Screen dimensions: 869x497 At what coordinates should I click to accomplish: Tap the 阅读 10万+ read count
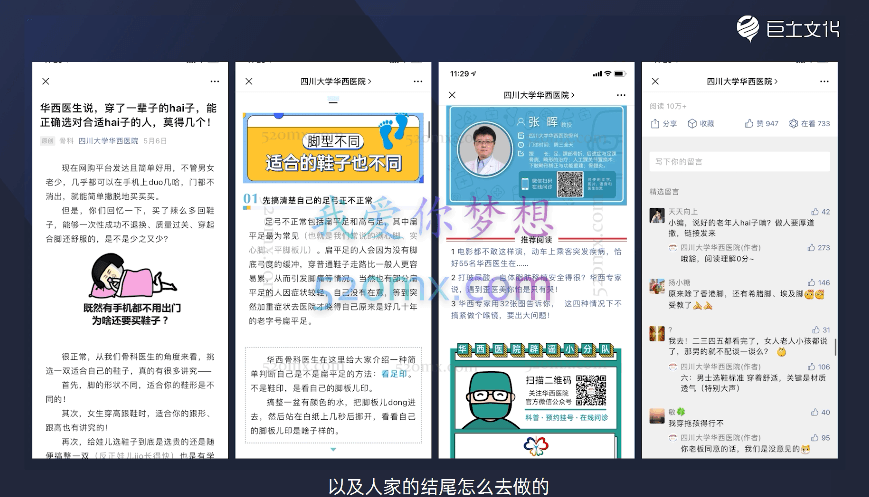tap(668, 106)
